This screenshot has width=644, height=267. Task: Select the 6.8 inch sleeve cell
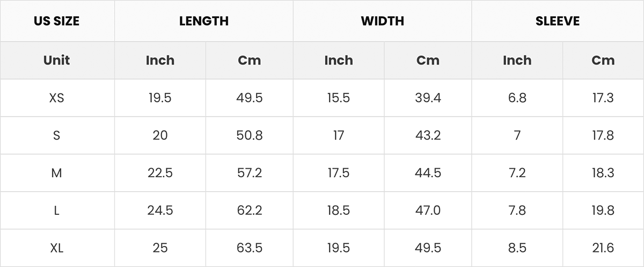(517, 98)
